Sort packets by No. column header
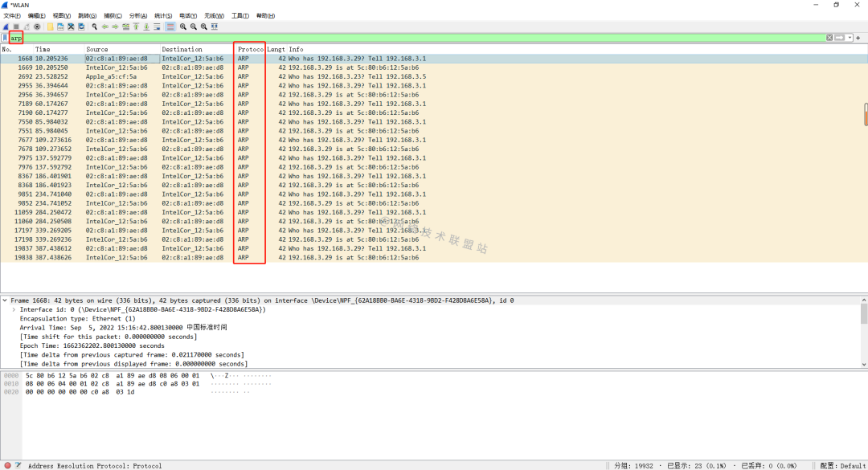868x470 pixels. point(17,49)
